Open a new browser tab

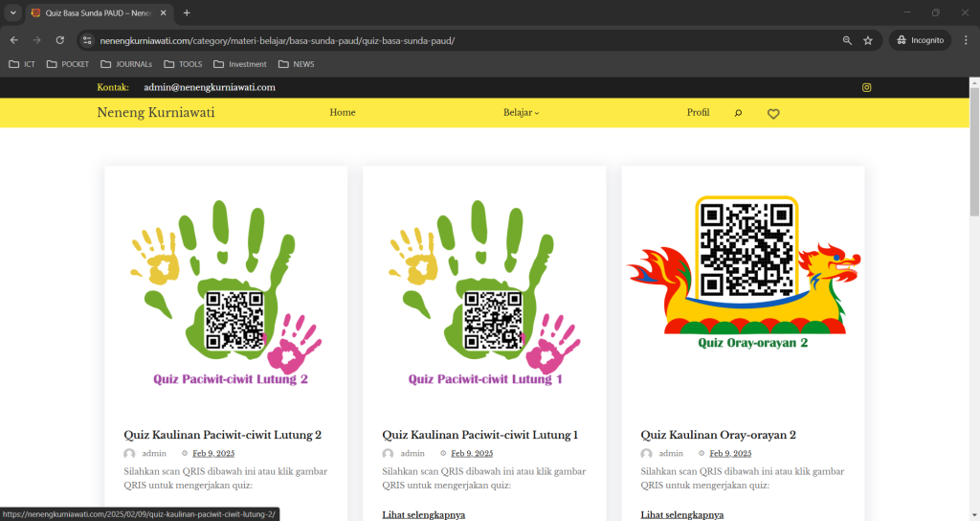187,12
